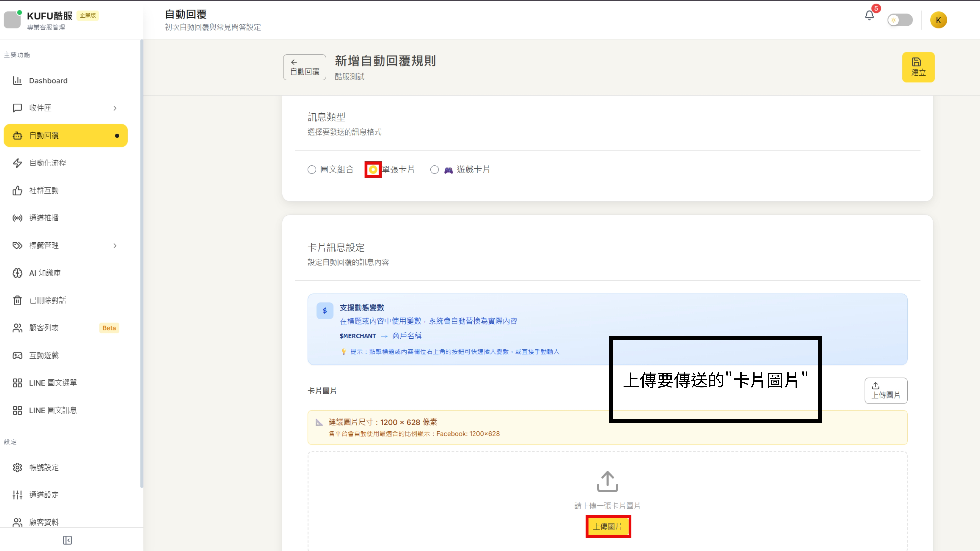Open the 自動化流程 menu item
Screen dimensions: 980x551
(48, 163)
